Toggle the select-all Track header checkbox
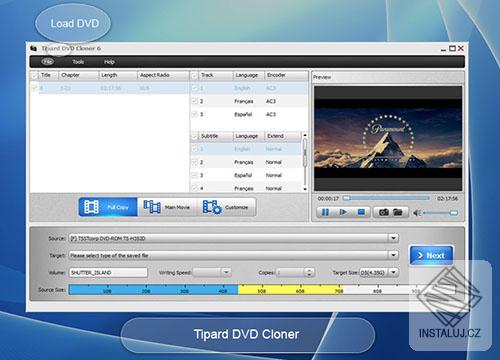The height and width of the screenshot is (360, 500). click(x=194, y=76)
